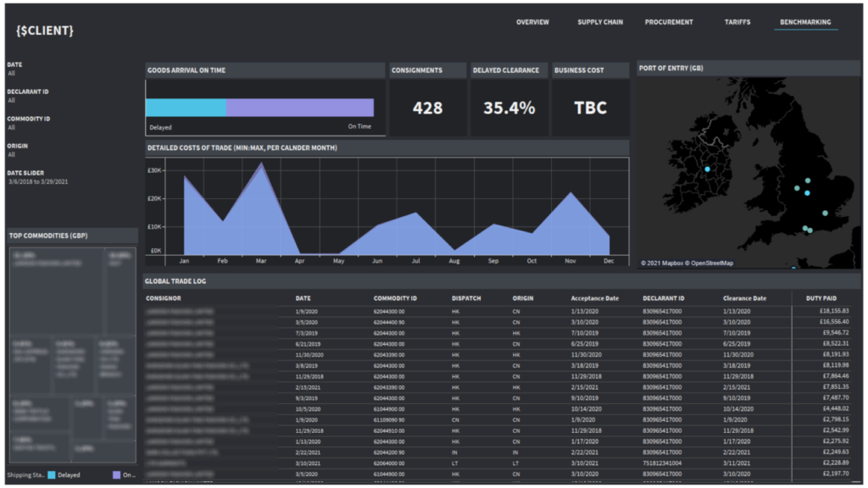Click the Business Cost TBC value
The width and height of the screenshot is (868, 488).
coord(590,108)
